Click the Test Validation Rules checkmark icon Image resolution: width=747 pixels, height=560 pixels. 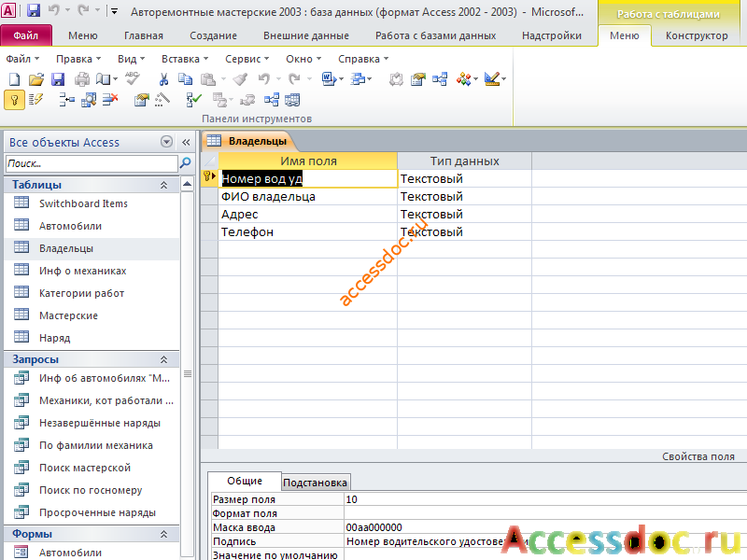point(193,100)
